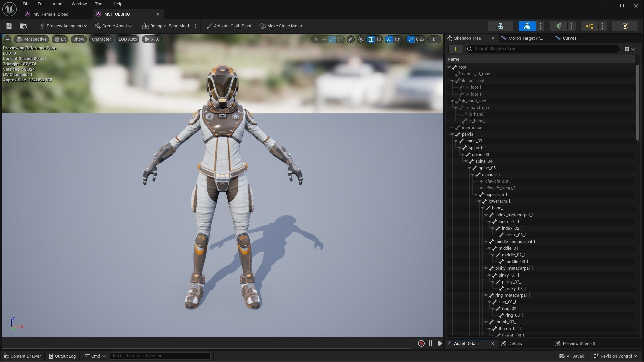Switch to Animation mode running-man icon
Image resolution: width=644 pixels, height=362 pixels.
click(x=558, y=26)
